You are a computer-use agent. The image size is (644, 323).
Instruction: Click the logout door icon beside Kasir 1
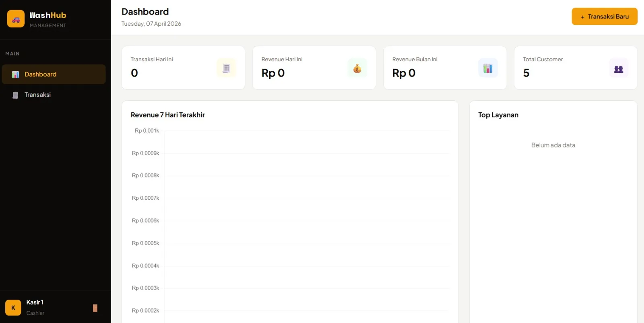(95, 308)
